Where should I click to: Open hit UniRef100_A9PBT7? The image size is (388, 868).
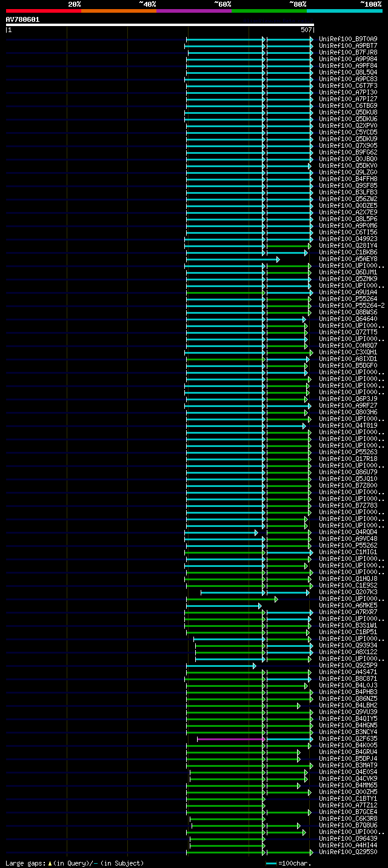pos(348,46)
